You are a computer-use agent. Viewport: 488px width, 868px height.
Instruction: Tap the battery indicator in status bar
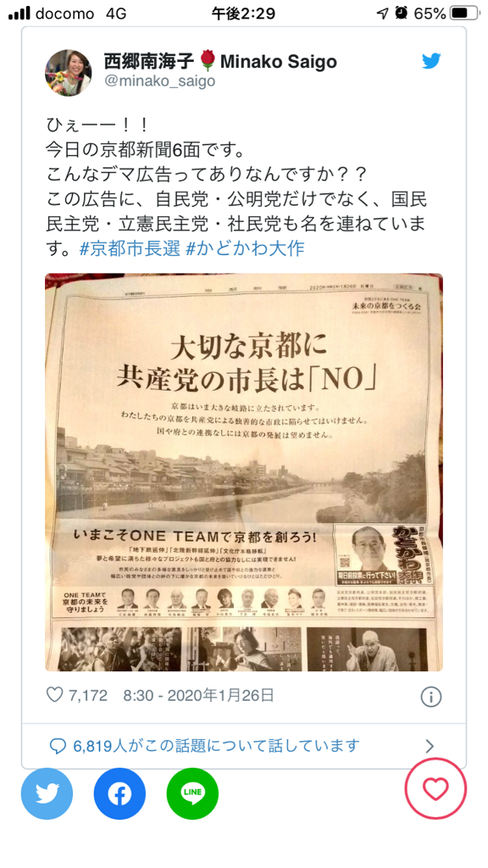(464, 14)
